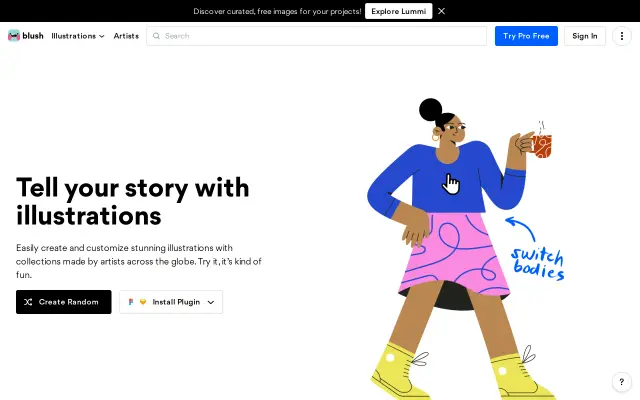Click the Blush logo icon
The height and width of the screenshot is (400, 640).
click(x=14, y=36)
